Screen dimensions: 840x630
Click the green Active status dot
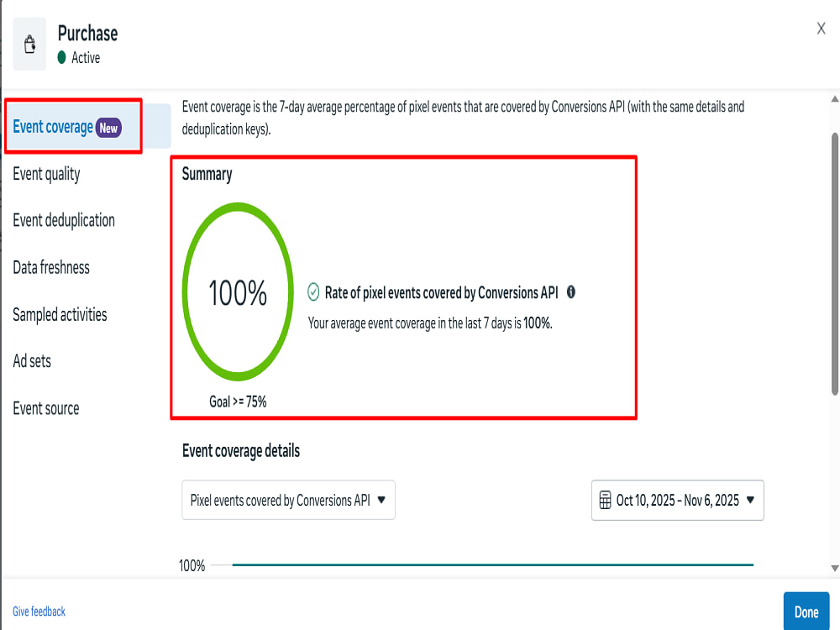61,57
